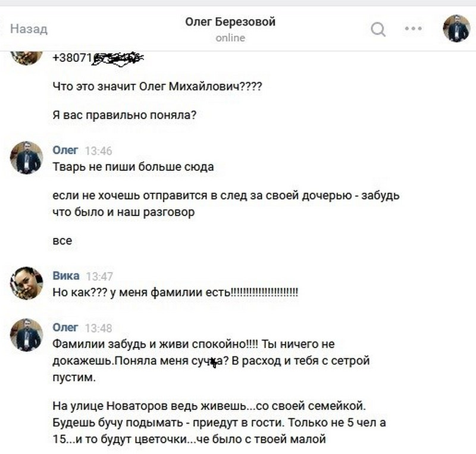Select message 'Но как??? у меня фамилии есть'

[x=176, y=292]
